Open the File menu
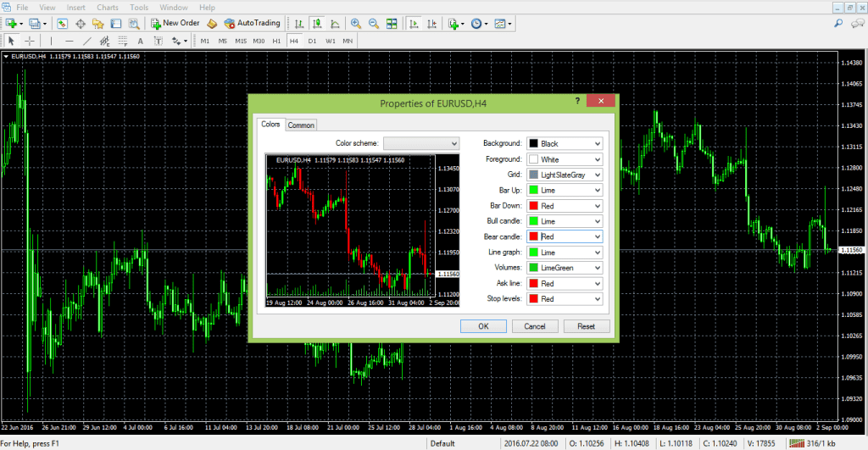 coord(22,7)
